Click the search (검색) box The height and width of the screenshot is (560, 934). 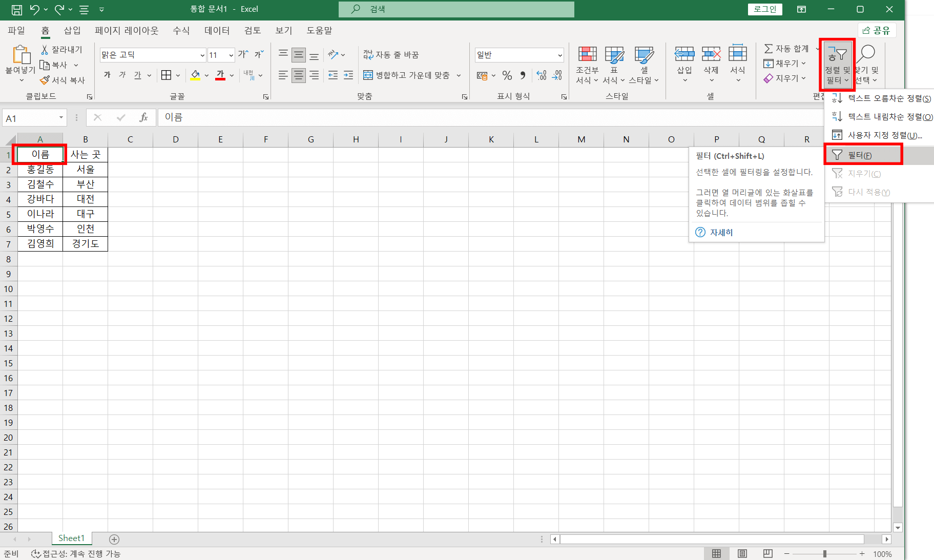(x=456, y=9)
